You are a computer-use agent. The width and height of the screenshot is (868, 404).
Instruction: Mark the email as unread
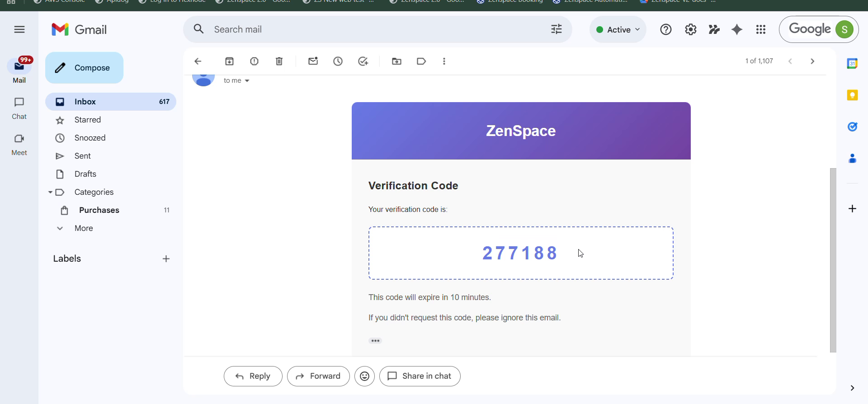[x=313, y=61]
